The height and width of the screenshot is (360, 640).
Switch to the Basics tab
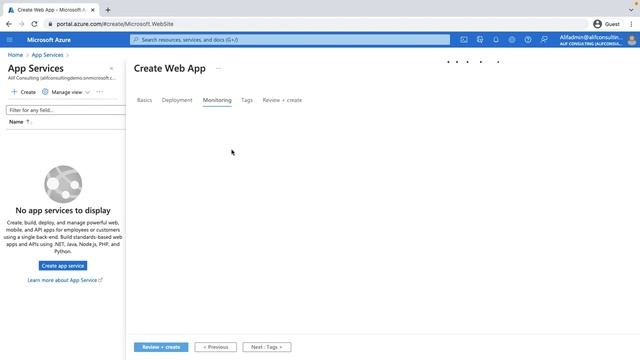144,100
